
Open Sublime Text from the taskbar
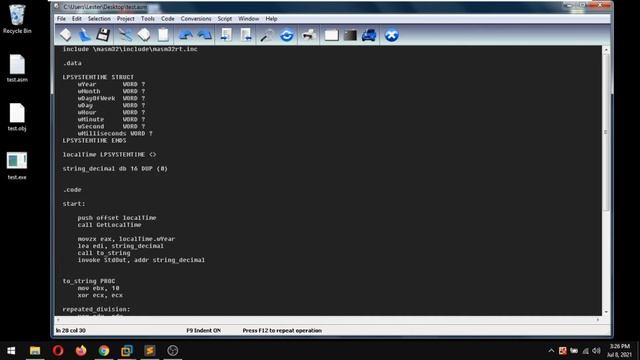click(150, 351)
